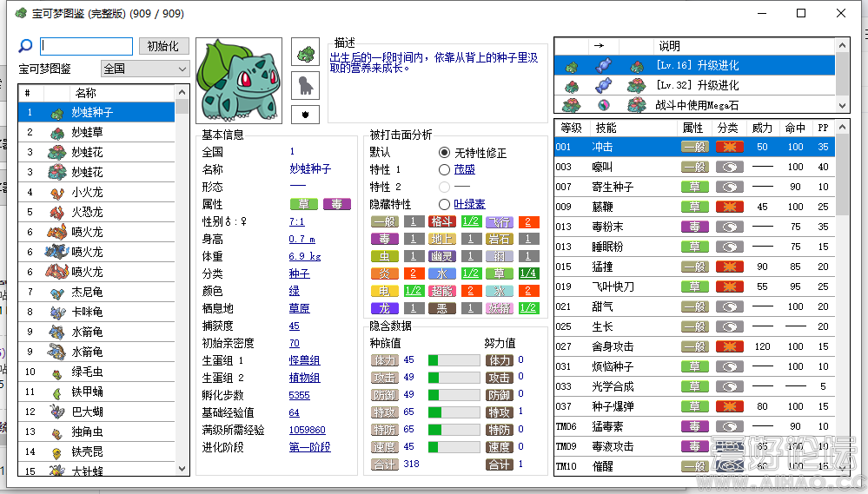Click the physical category icon for 猛撞

pos(729,267)
